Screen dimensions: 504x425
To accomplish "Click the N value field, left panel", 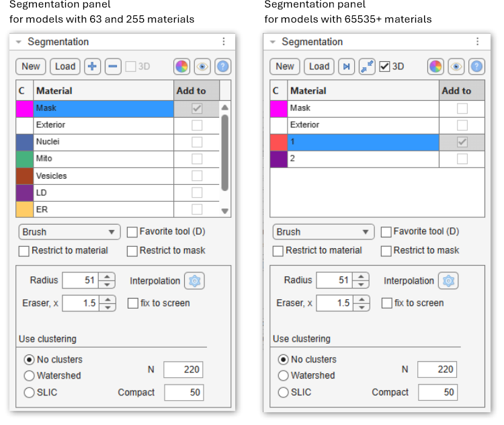I will tap(183, 369).
